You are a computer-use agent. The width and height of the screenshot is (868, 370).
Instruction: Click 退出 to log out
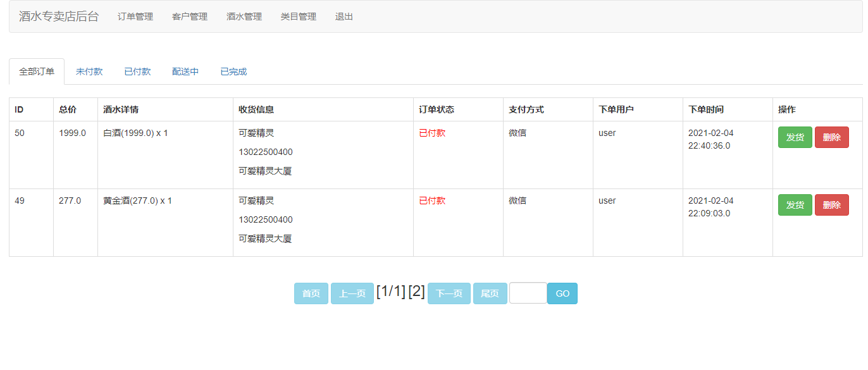pyautogui.click(x=344, y=16)
